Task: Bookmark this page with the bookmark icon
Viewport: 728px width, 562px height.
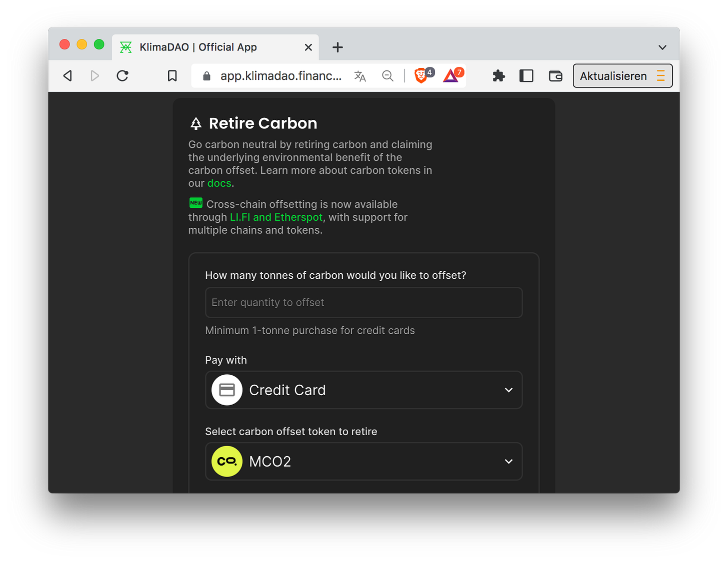Action: tap(172, 76)
